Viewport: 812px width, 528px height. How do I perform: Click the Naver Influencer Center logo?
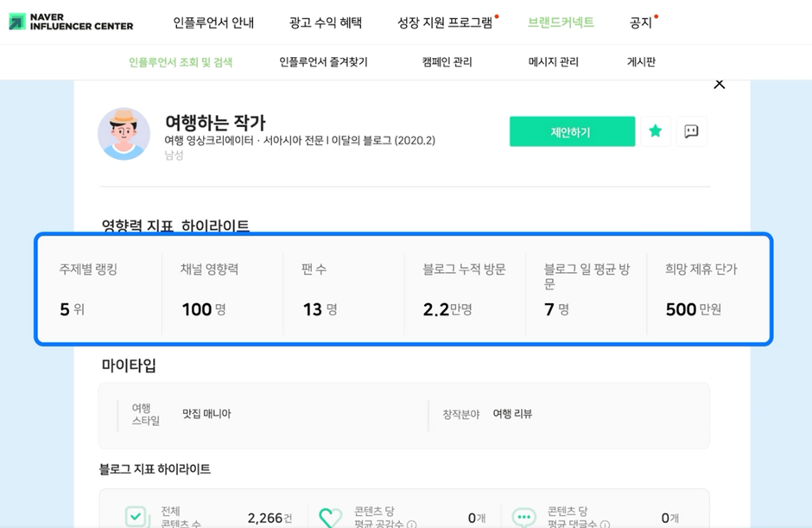click(x=71, y=22)
